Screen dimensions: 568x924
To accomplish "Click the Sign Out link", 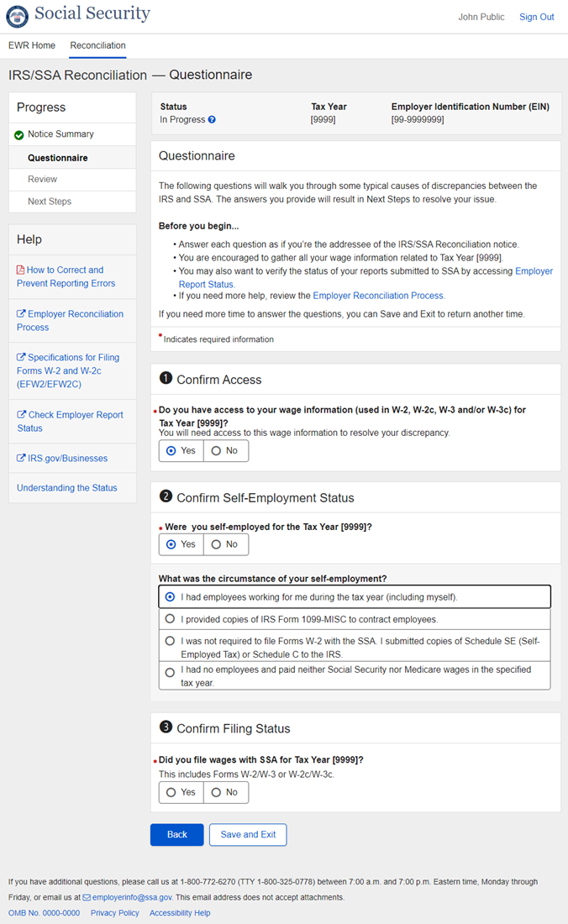I will click(536, 17).
